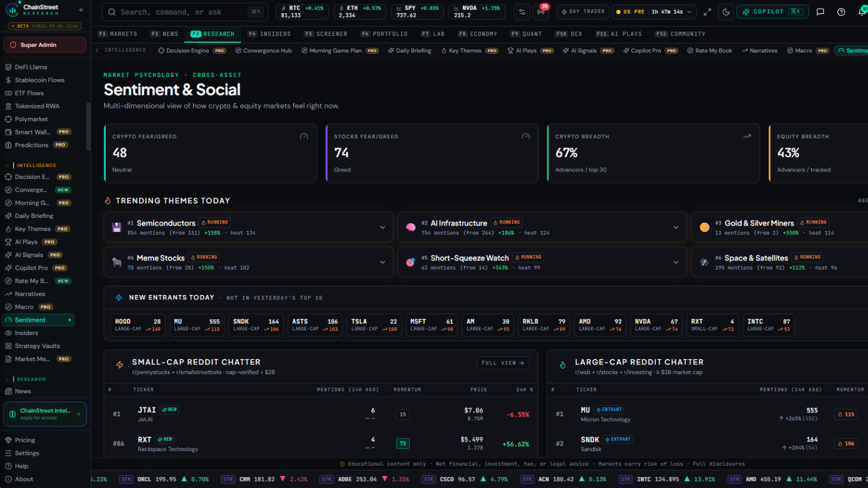
Task: Apply for ChainStreet Intel access
Action: tap(45, 414)
